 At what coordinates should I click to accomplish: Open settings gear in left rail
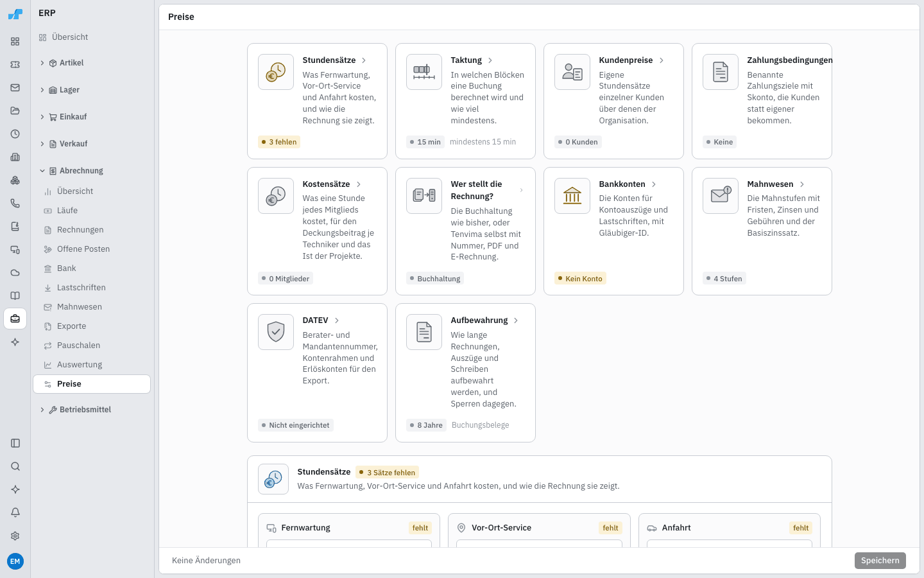pyautogui.click(x=15, y=536)
